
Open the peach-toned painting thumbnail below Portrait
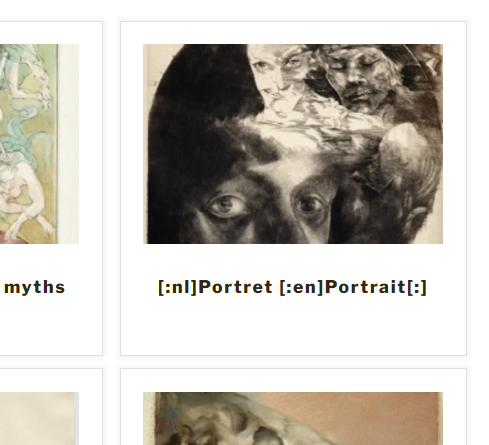pyautogui.click(x=293, y=418)
